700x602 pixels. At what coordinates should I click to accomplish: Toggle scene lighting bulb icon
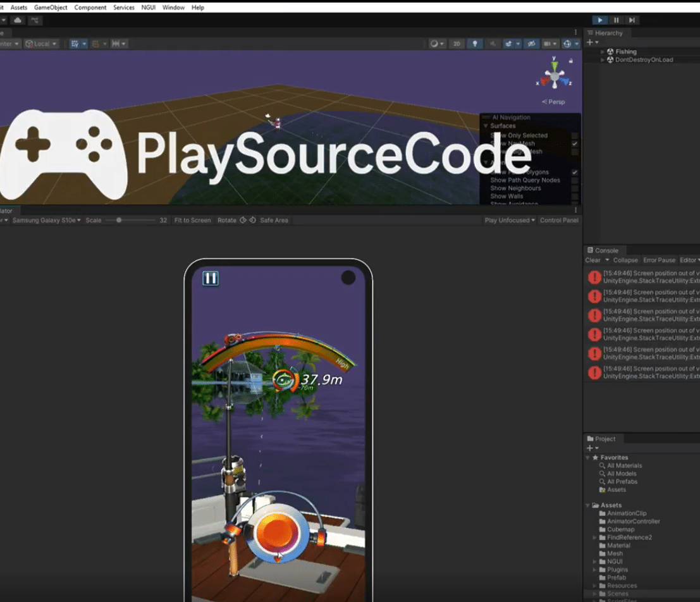(x=474, y=44)
